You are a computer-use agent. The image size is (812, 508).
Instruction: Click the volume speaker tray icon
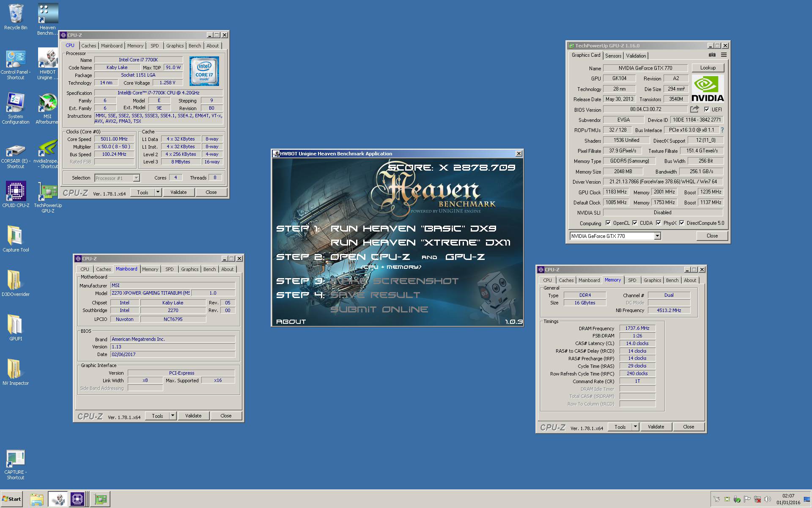(x=768, y=499)
